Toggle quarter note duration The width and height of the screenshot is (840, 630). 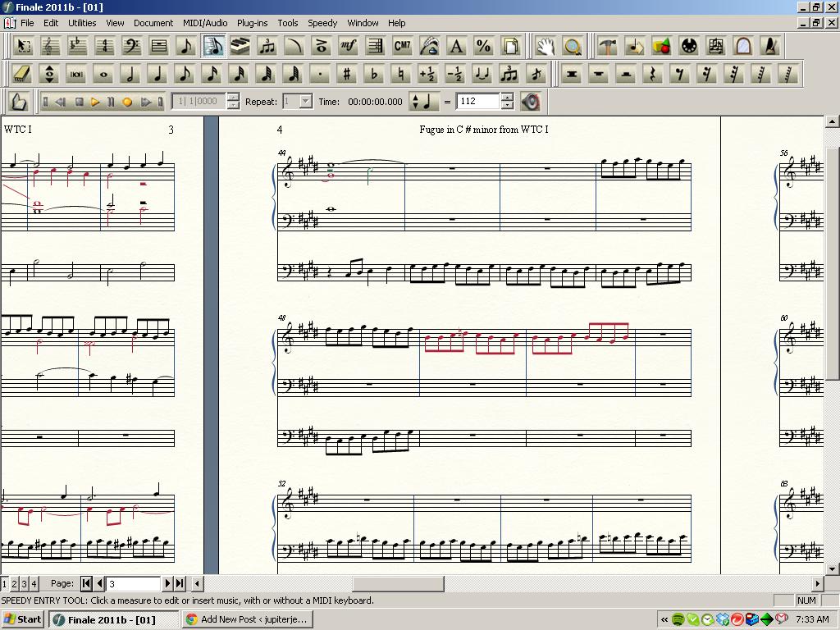click(157, 74)
